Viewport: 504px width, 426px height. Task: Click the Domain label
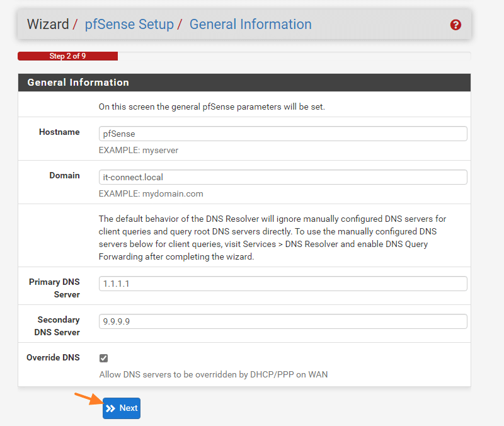click(x=64, y=176)
